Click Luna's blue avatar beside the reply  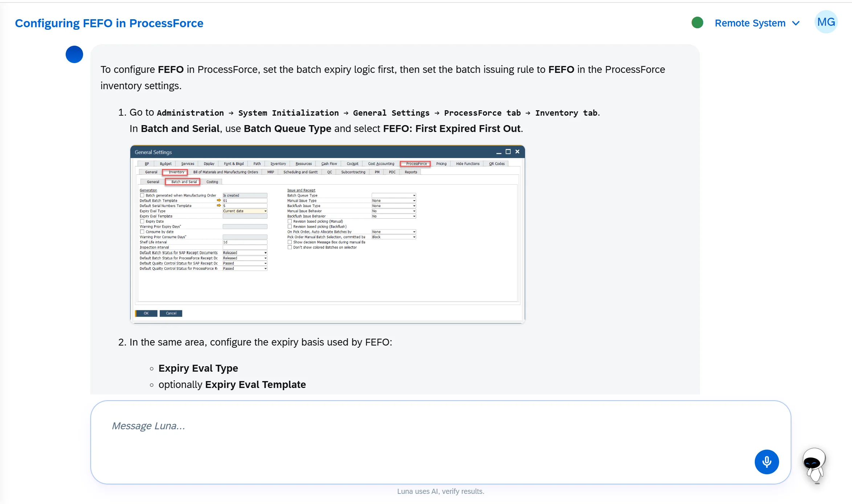tap(74, 54)
